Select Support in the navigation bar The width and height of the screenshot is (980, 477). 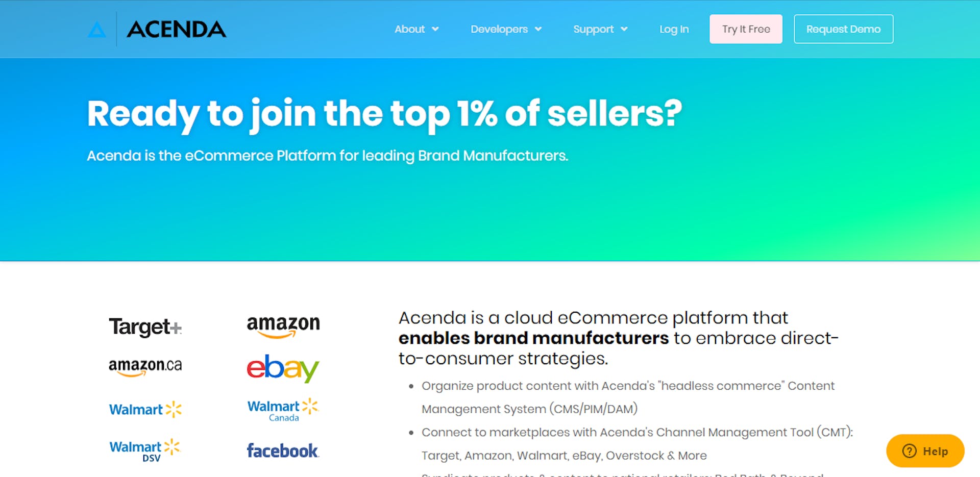click(x=594, y=29)
